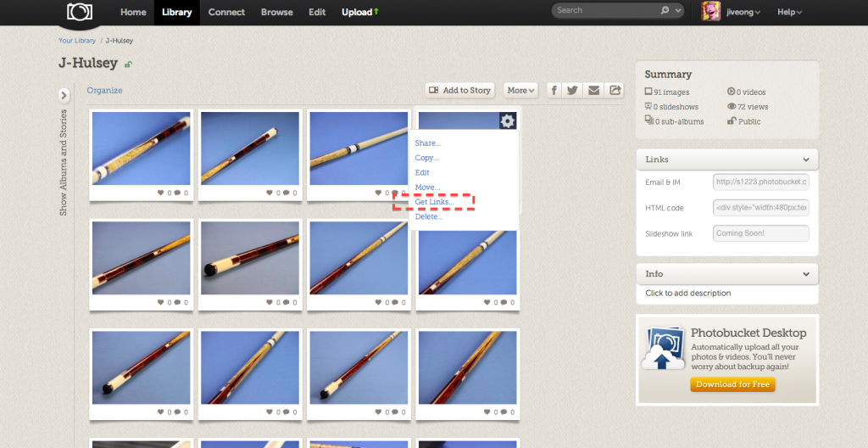868x448 pixels.
Task: Select the Email & IM link field
Action: tap(760, 182)
